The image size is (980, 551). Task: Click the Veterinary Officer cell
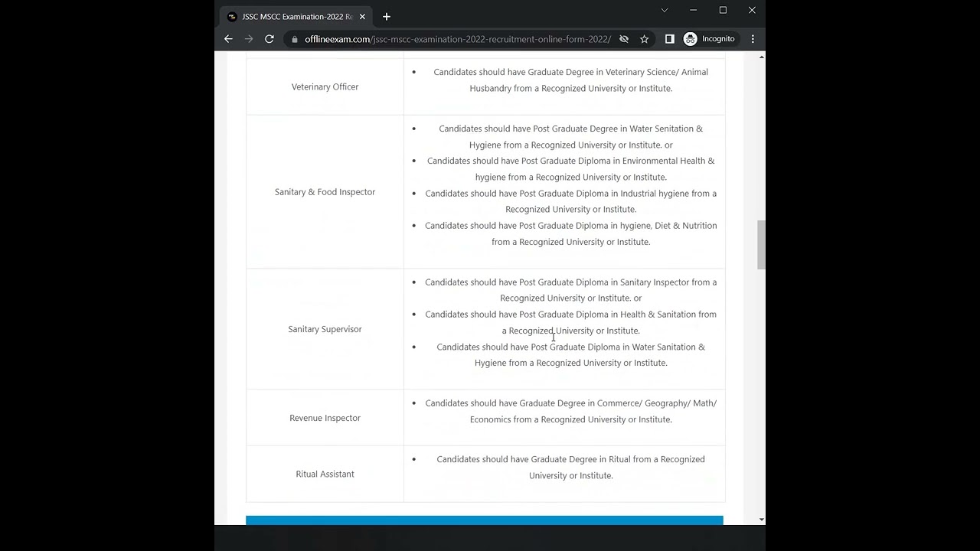325,86
